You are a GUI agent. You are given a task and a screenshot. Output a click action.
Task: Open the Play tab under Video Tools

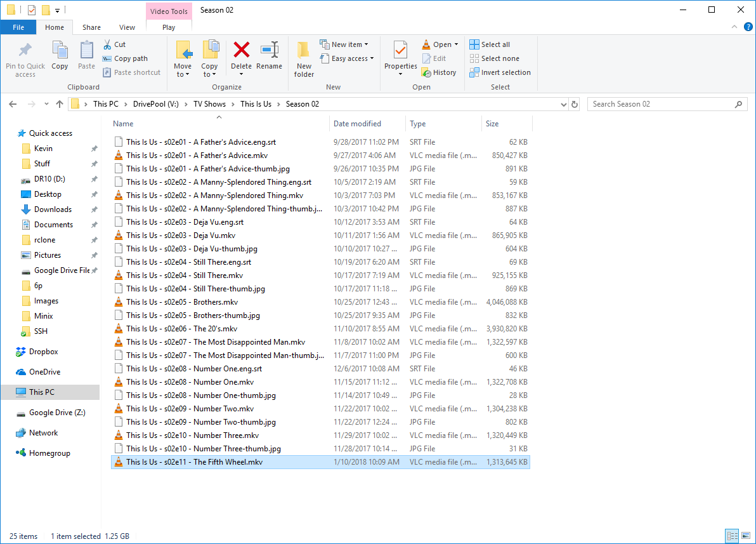[168, 27]
